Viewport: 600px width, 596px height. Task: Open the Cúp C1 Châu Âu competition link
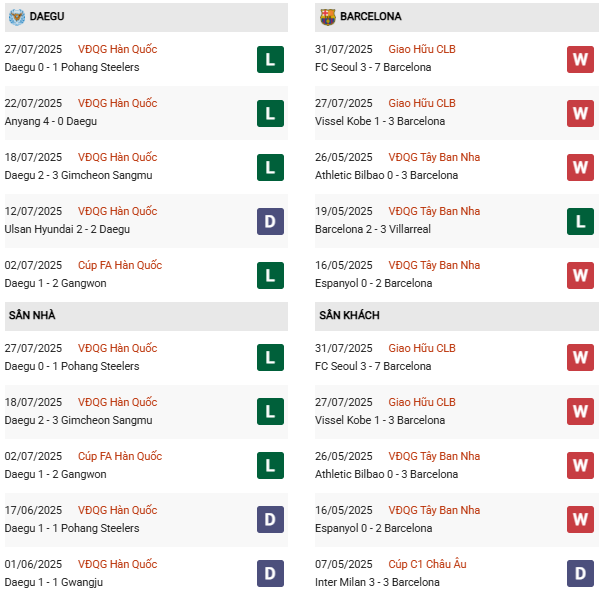click(427, 564)
